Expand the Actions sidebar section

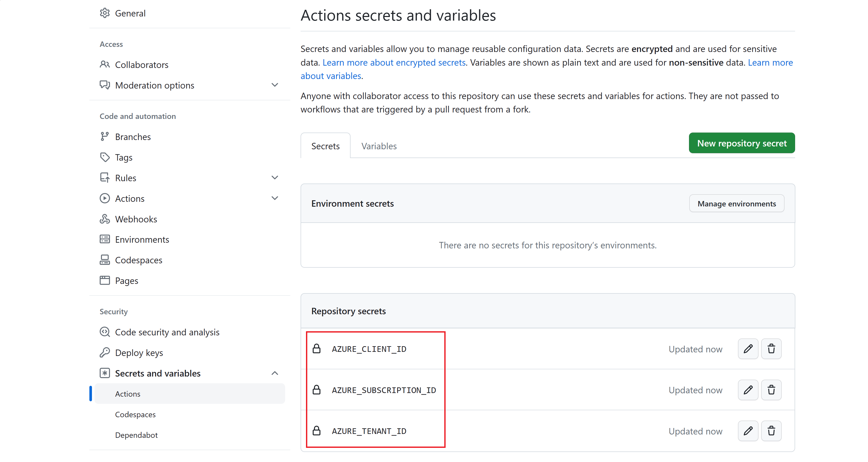pos(275,198)
